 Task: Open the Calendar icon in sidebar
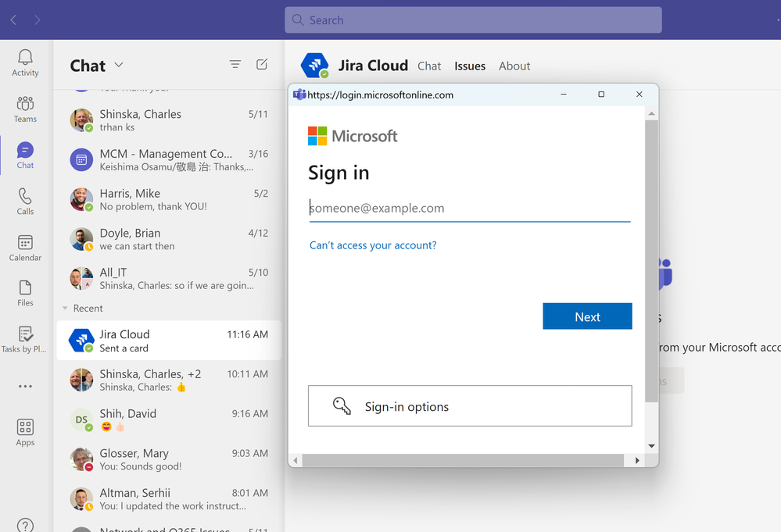[25, 248]
